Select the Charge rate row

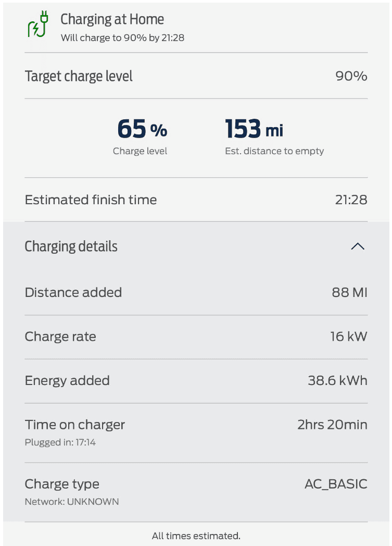point(196,337)
